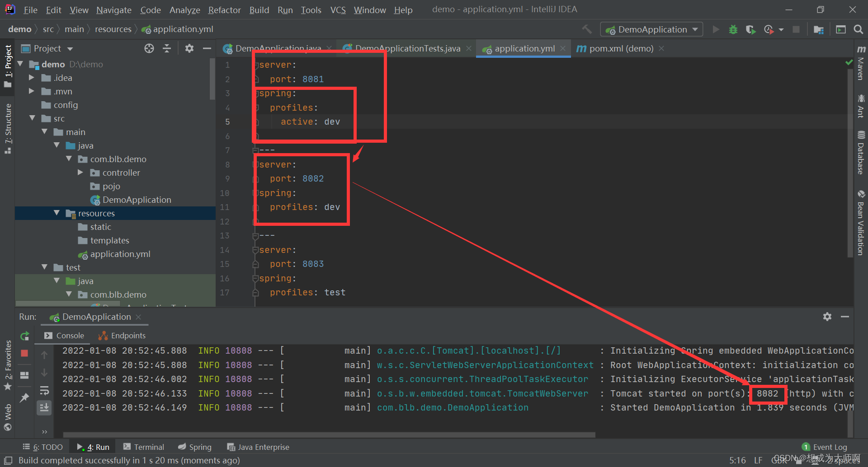Collapse the test folder
The width and height of the screenshot is (868, 467).
[x=44, y=267]
